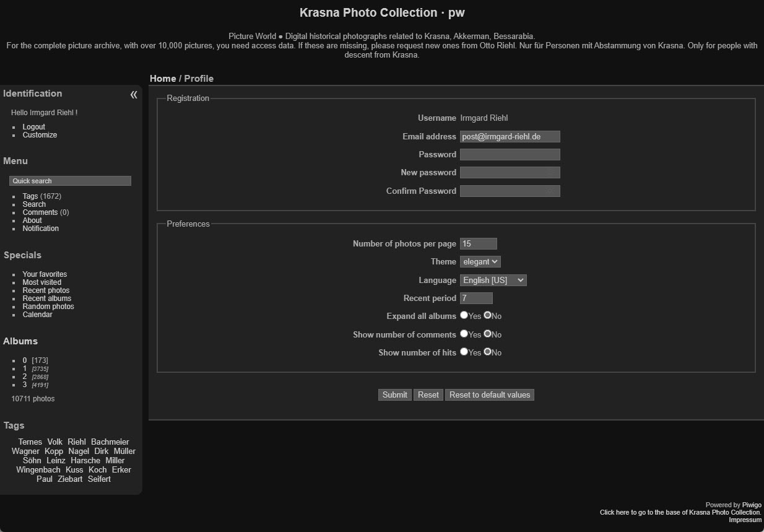
Task: Open album 0 with 173 photos
Action: 25,360
